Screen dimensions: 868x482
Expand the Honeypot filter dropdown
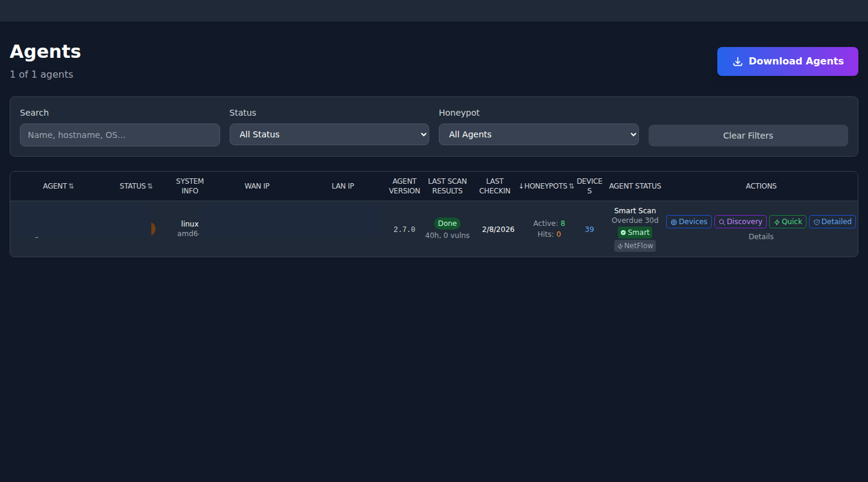[x=538, y=134]
